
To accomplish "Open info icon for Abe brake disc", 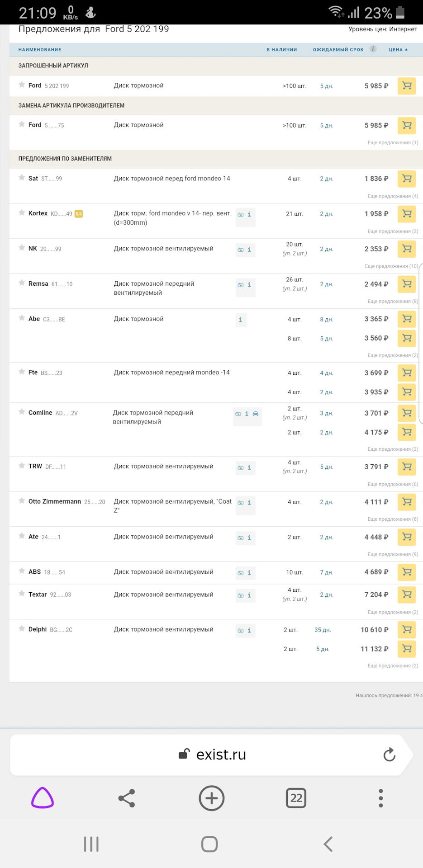I will click(x=241, y=320).
